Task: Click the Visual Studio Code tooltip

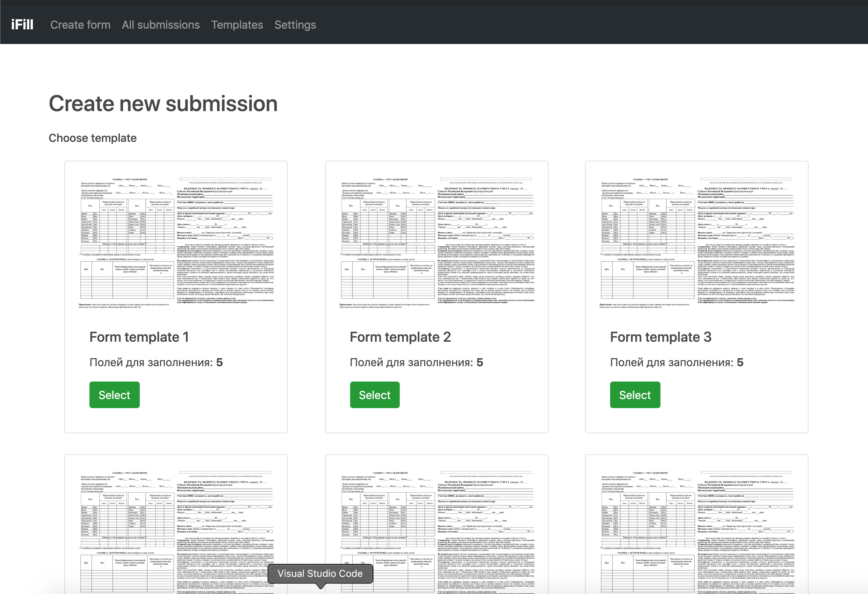Action: (x=320, y=573)
